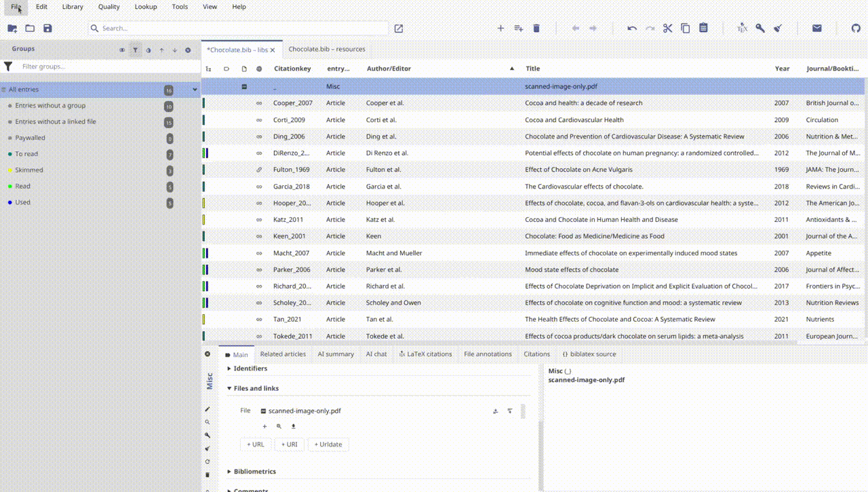
Task: Select the Tan_2021 entry row
Action: [x=534, y=319]
